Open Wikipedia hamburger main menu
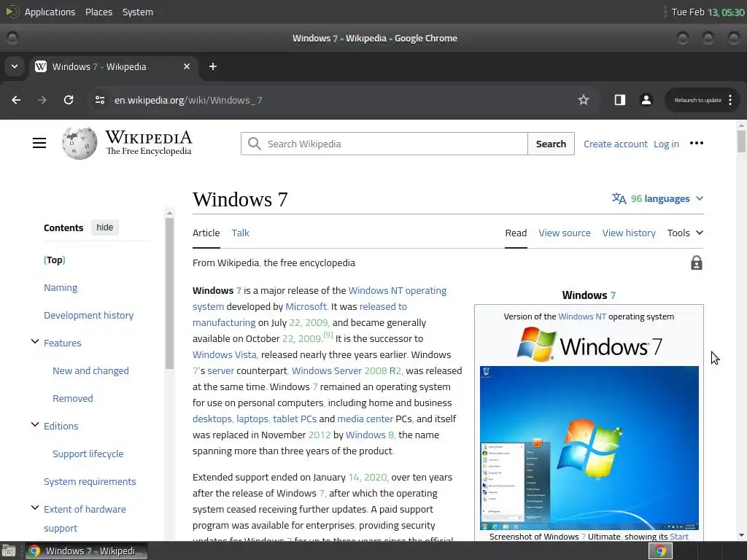Viewport: 747px width, 560px height. point(39,143)
